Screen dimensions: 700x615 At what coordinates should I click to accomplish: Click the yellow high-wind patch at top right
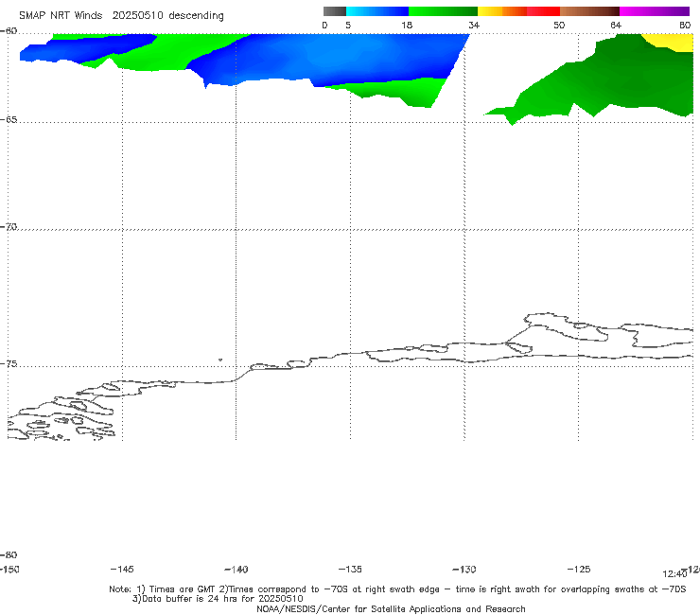(673, 42)
